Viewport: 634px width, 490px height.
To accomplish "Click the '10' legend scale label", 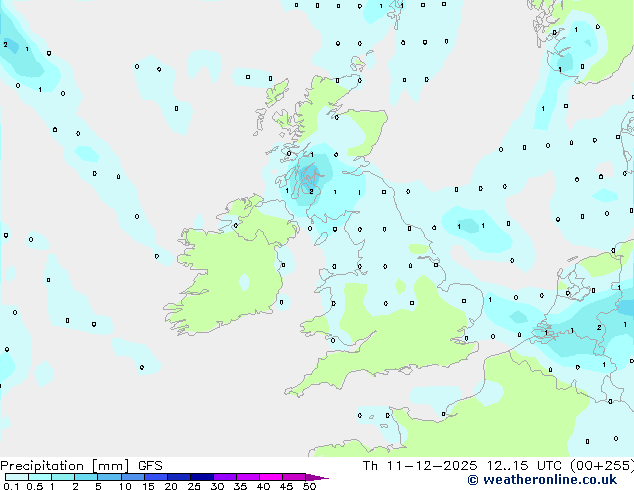I will (x=125, y=486).
